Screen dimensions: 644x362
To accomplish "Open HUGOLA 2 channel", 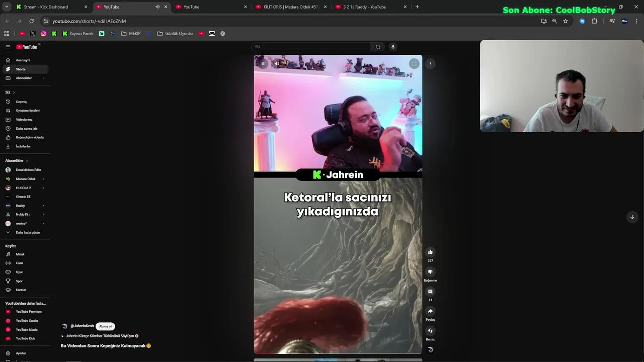I will click(x=25, y=188).
